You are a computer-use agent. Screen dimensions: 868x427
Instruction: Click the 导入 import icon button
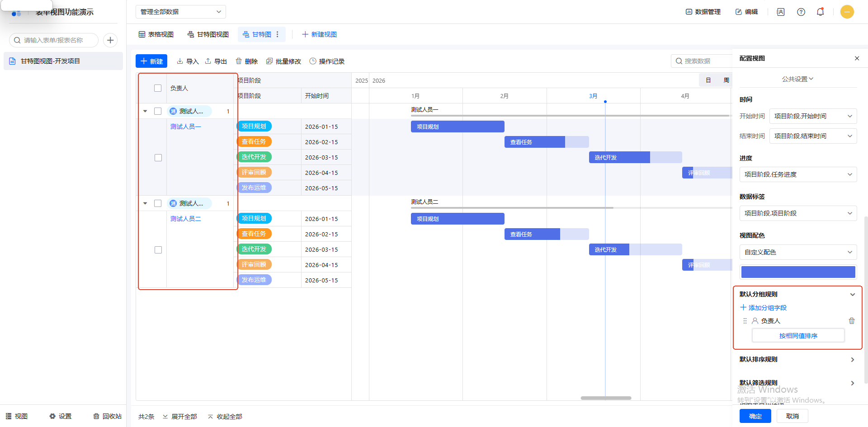pos(188,61)
